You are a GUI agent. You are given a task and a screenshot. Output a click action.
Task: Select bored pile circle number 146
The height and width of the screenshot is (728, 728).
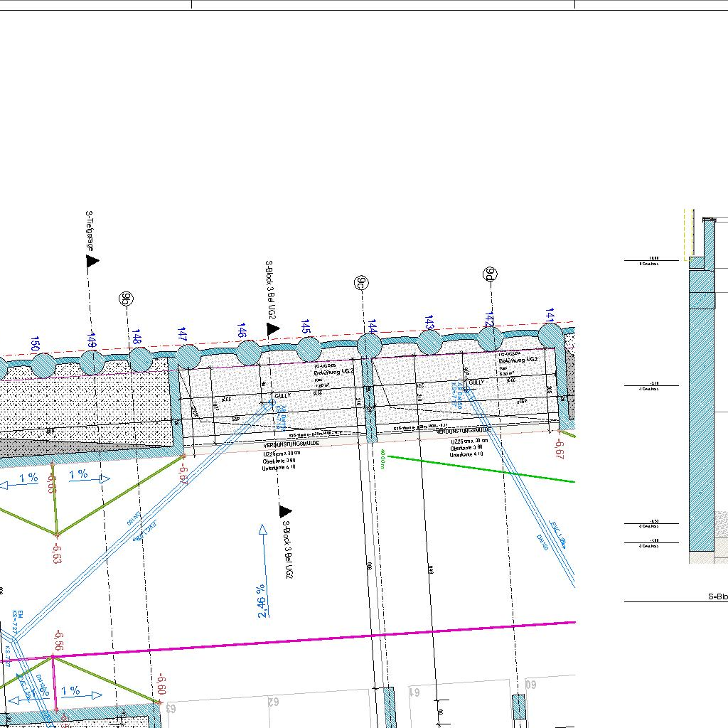[248, 352]
